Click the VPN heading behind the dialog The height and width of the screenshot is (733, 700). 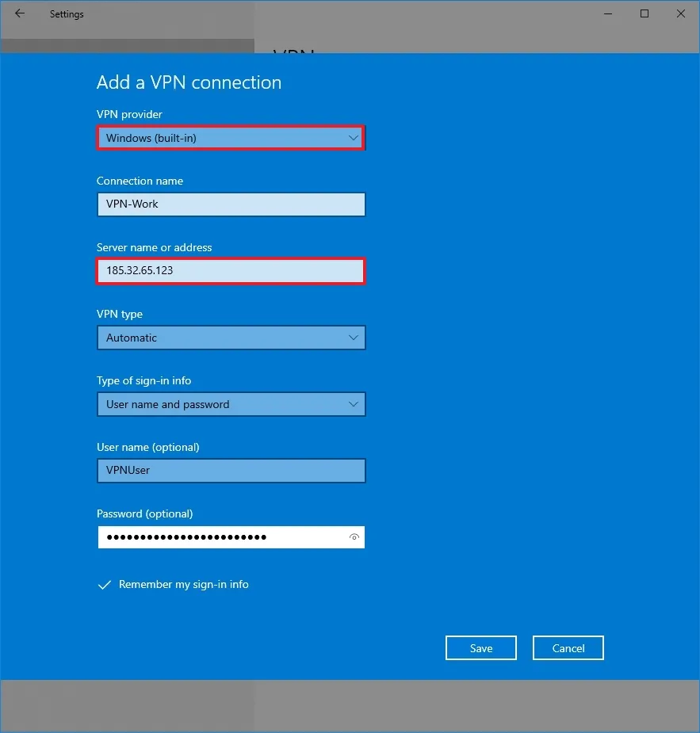click(x=293, y=53)
